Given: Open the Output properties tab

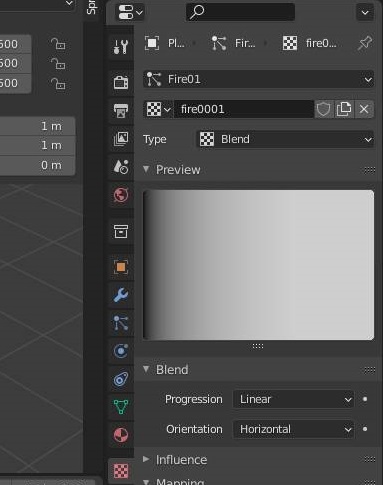Looking at the screenshot, I should [x=121, y=110].
